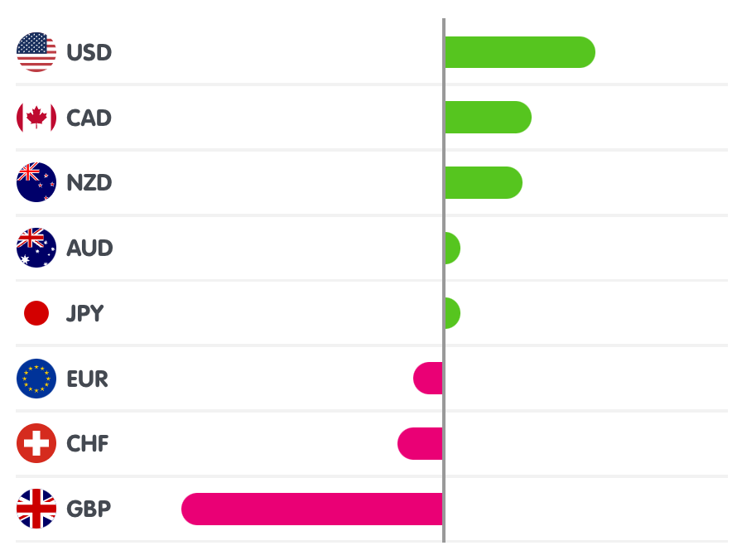Screen dimensions: 737x560
Task: Click the pink CHF weakness bar
Action: [421, 443]
